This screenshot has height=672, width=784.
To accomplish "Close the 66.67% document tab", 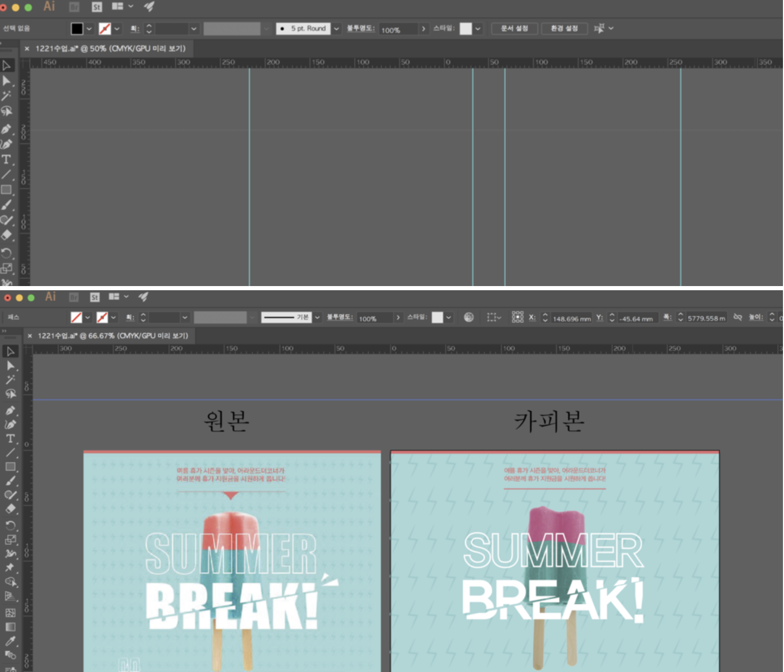I will click(30, 335).
